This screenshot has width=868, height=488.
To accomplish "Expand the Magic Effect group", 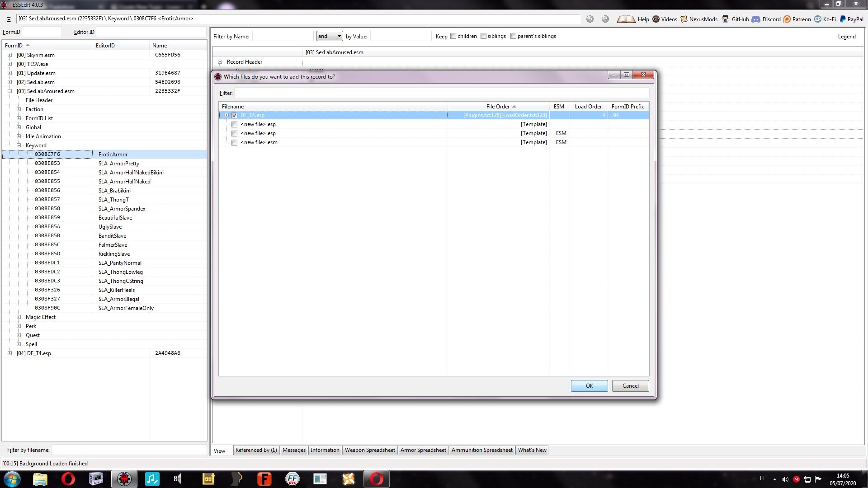I will pos(19,317).
